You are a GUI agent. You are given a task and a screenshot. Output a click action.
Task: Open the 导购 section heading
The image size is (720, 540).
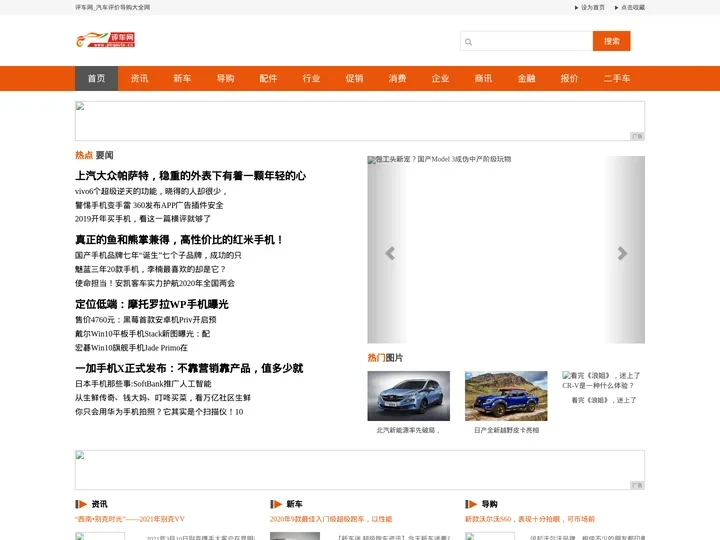click(x=489, y=504)
